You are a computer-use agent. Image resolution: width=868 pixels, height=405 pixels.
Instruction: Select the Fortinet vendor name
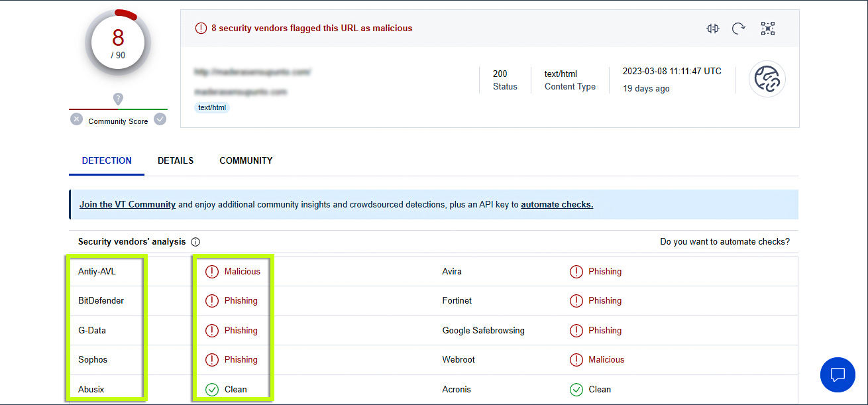point(457,300)
